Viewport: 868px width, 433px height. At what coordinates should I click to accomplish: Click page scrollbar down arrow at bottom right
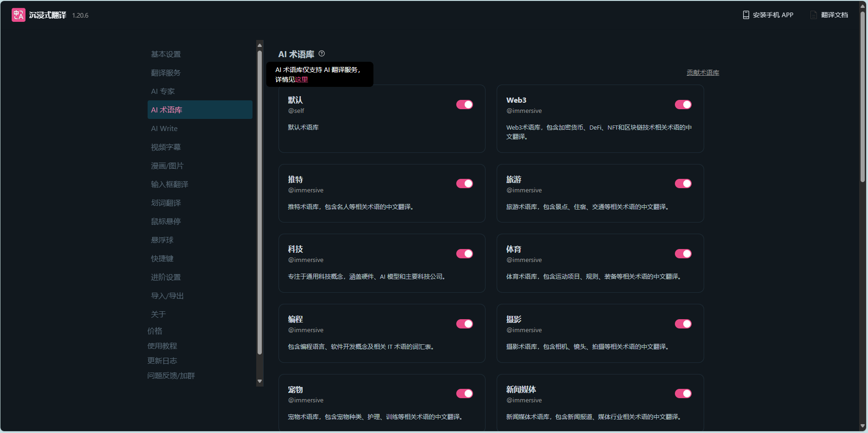(862, 426)
